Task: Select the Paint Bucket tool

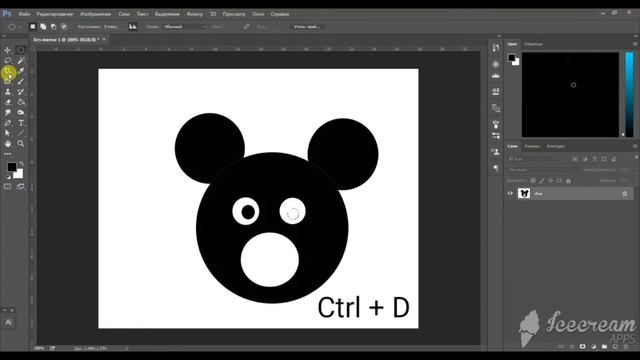Action: tap(20, 102)
